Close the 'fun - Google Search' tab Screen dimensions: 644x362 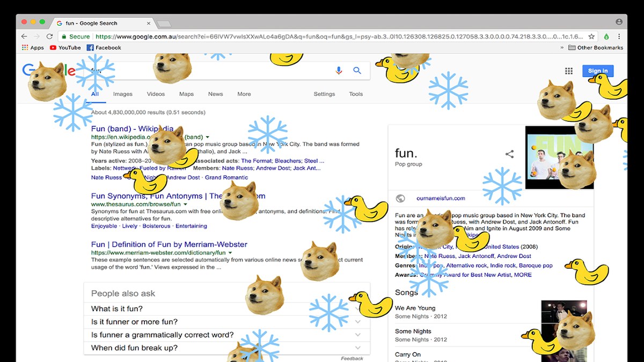pyautogui.click(x=149, y=23)
